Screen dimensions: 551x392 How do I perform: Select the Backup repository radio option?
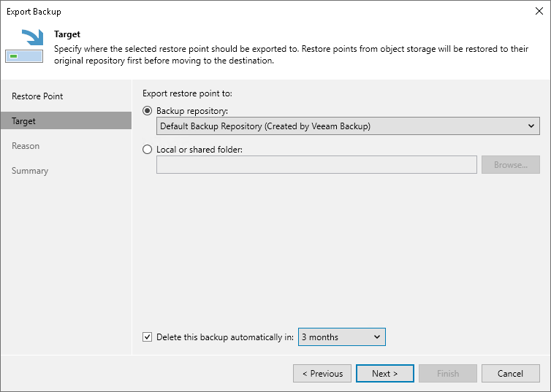click(148, 110)
